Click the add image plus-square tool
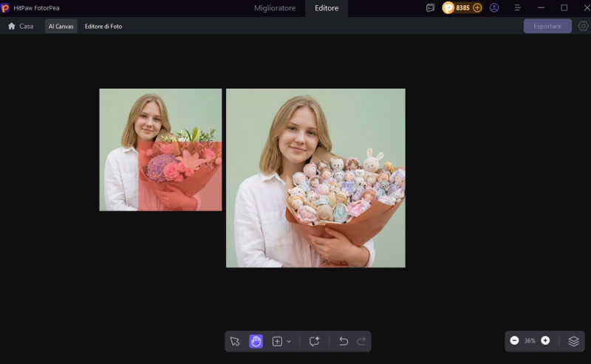This screenshot has height=364, width=591. (277, 341)
